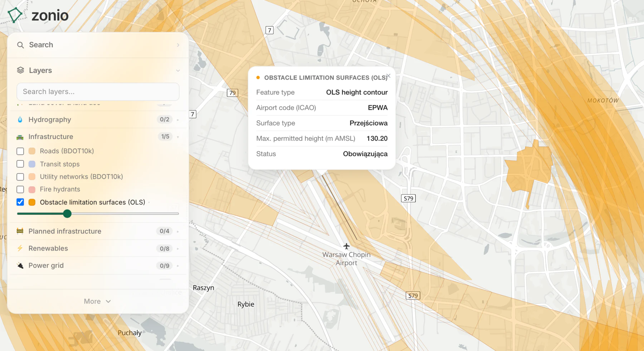Adjust the OLS layer opacity slider handle

pyautogui.click(x=67, y=214)
